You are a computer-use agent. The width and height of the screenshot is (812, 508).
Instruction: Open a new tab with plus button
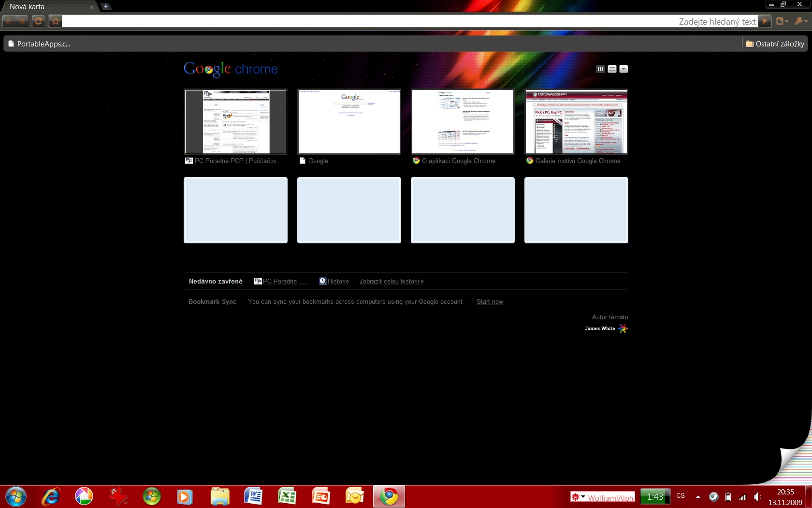[x=106, y=6]
